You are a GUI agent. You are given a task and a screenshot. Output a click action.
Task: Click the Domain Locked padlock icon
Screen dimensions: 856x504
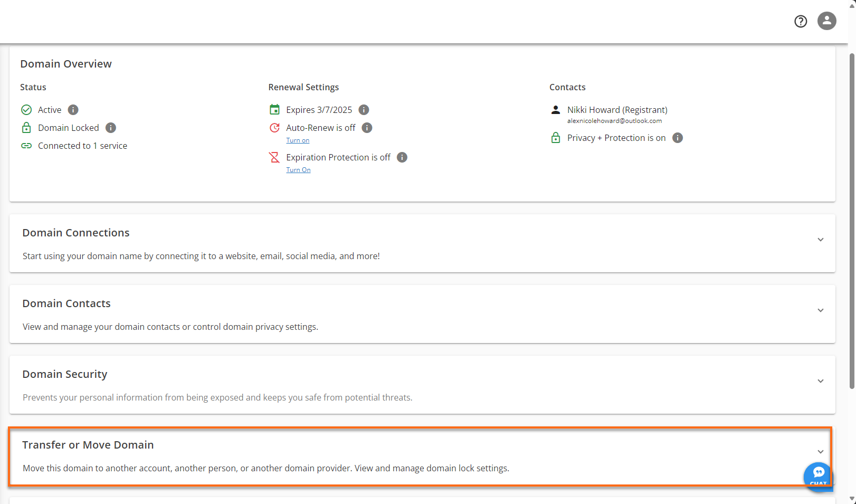tap(26, 127)
